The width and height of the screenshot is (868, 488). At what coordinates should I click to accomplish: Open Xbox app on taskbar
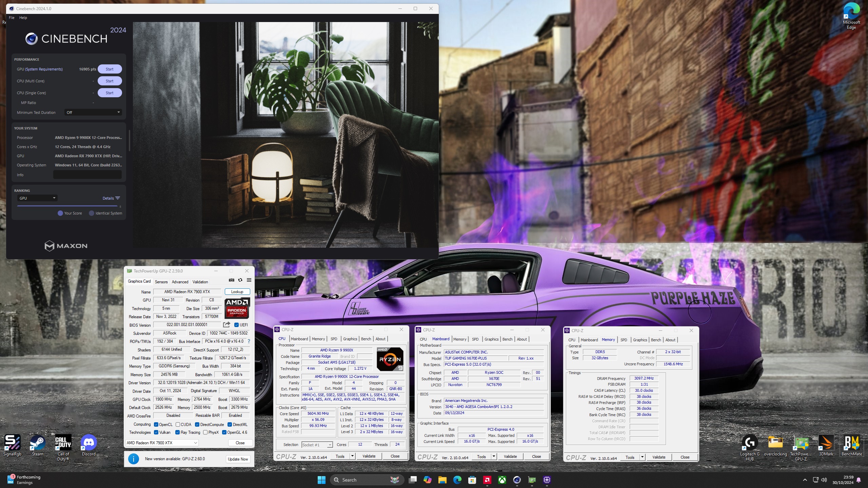[502, 480]
